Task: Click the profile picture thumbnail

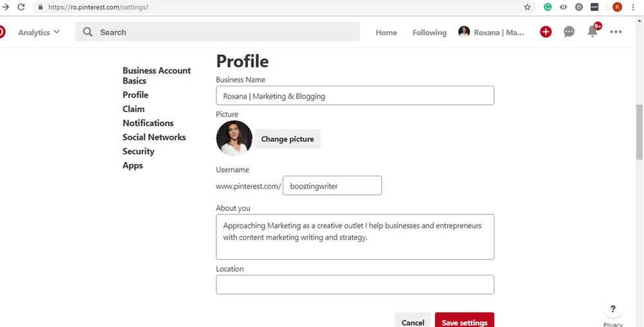Action: tap(234, 138)
